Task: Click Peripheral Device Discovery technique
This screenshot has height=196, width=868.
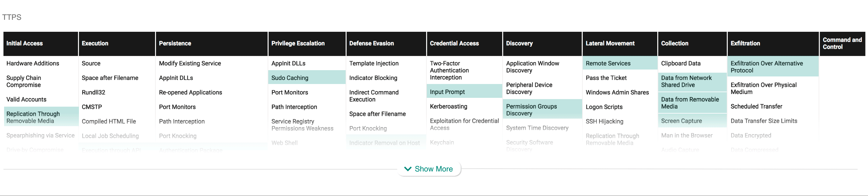Action: click(529, 88)
